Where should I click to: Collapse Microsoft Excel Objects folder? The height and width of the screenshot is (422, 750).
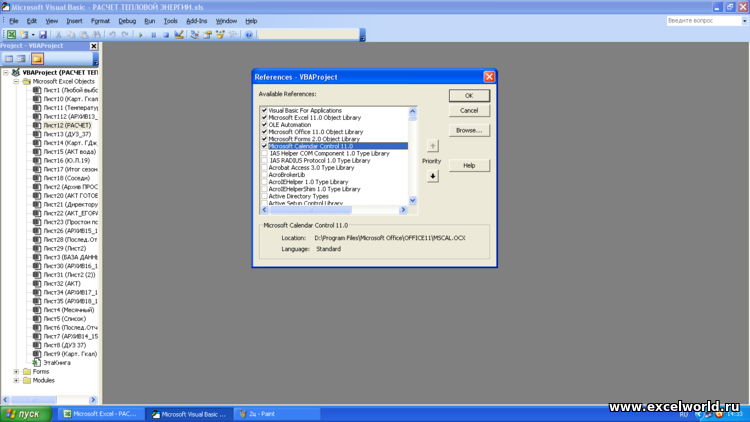(x=16, y=81)
